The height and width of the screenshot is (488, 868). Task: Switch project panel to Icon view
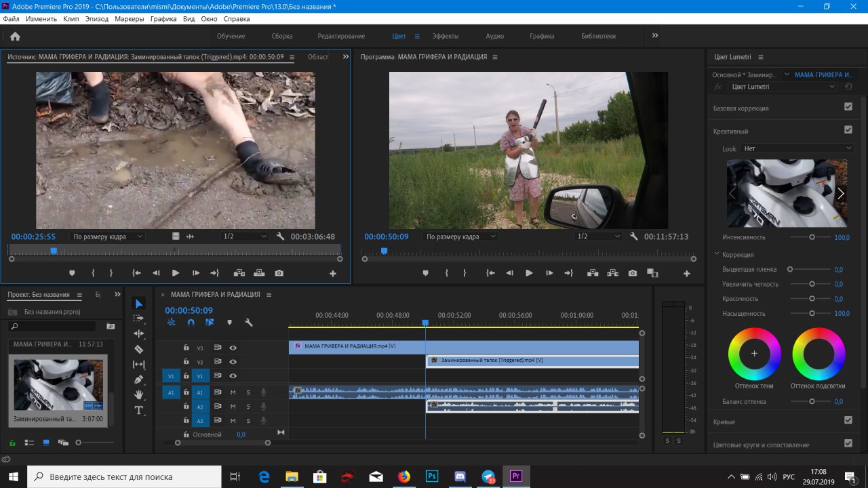[x=46, y=443]
